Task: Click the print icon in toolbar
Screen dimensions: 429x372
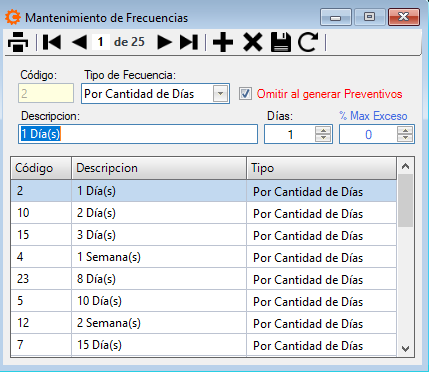Action: (18, 42)
